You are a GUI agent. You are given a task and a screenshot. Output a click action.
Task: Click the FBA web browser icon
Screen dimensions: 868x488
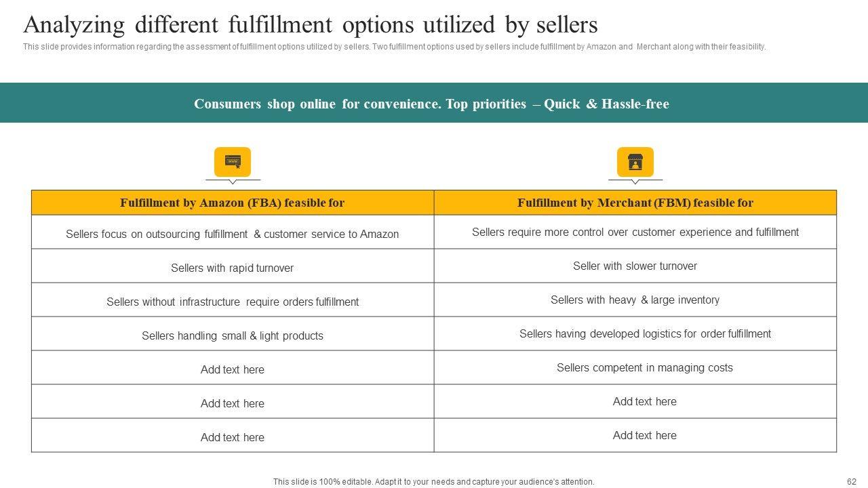233,162
